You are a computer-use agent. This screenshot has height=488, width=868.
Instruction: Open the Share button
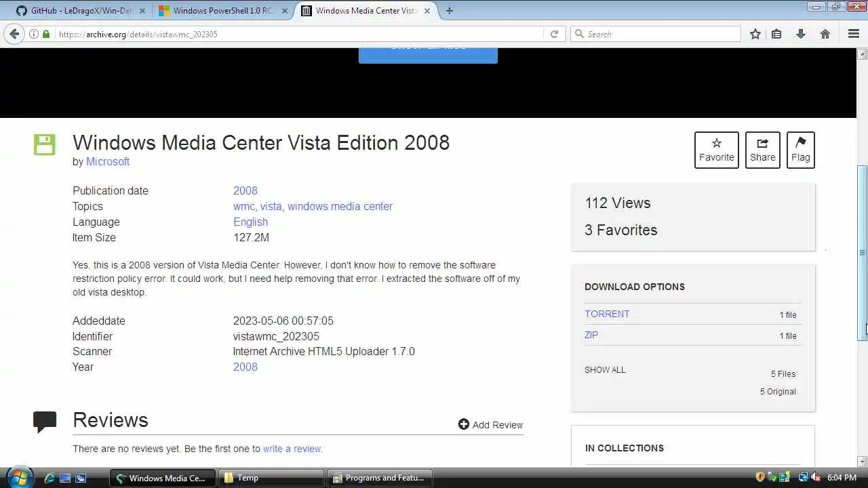[x=762, y=150]
